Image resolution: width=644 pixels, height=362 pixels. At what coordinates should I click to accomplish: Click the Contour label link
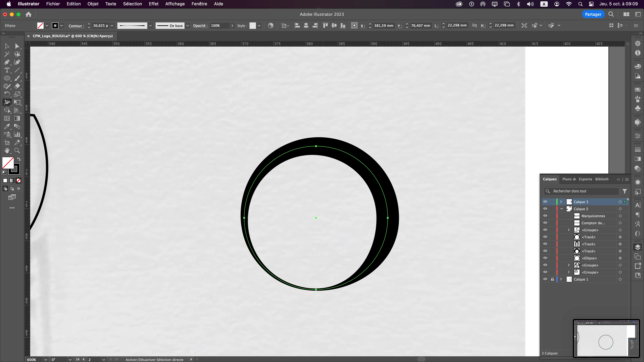coord(76,26)
